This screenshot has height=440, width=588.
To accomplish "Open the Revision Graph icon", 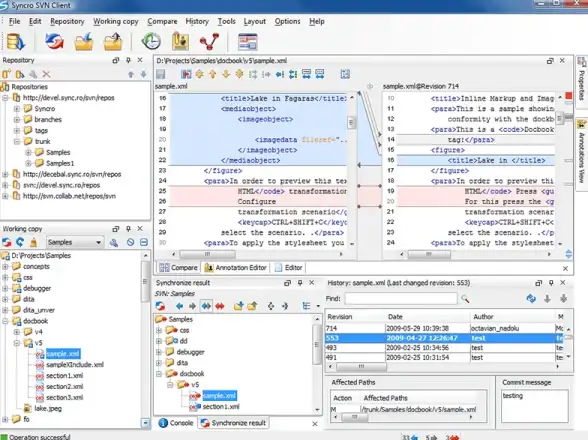I will coord(209,41).
